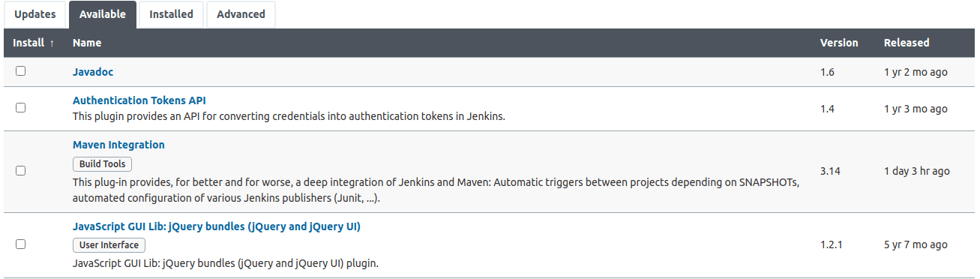Open the Available tab
Screen dimensions: 980x279
102,14
